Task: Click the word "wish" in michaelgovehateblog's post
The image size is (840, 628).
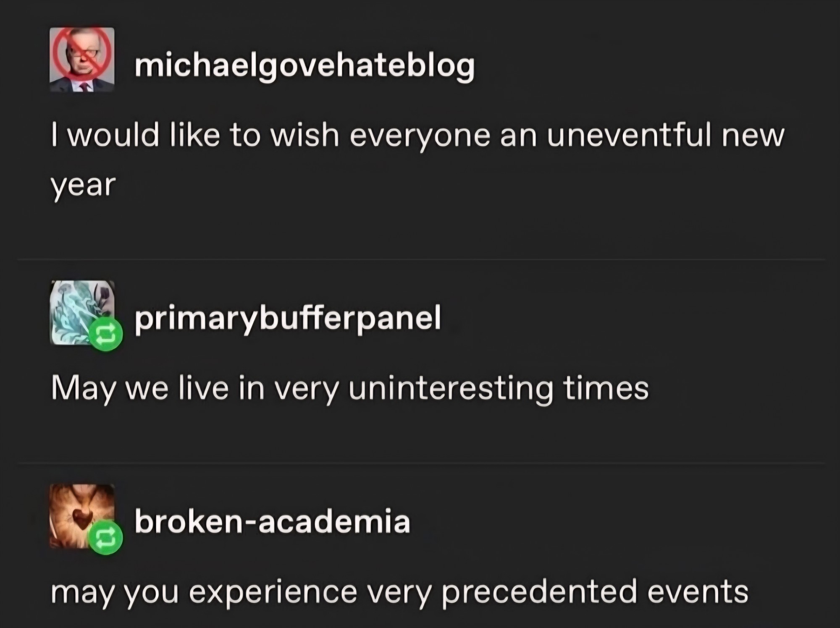Action: tap(304, 136)
